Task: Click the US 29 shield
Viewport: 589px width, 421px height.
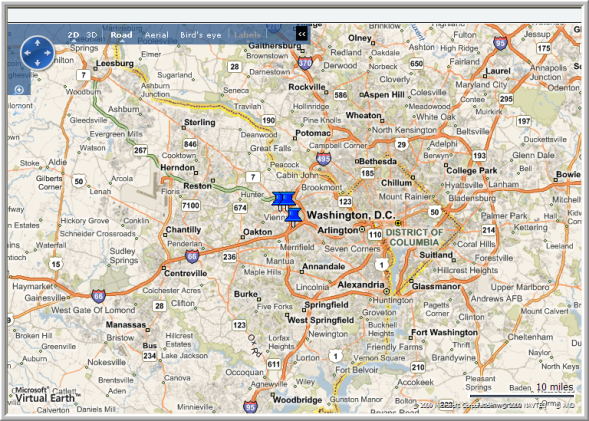Action: click(x=401, y=144)
